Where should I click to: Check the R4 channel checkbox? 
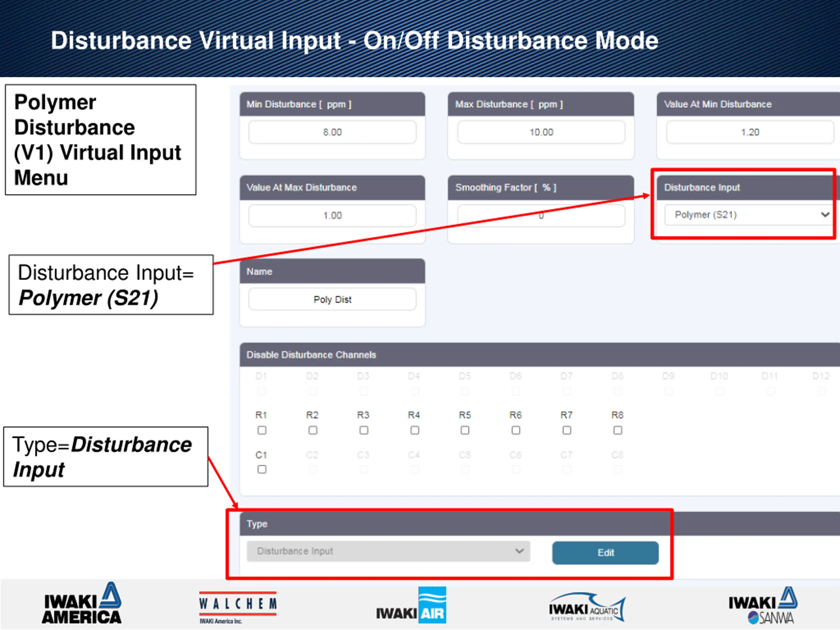point(415,430)
